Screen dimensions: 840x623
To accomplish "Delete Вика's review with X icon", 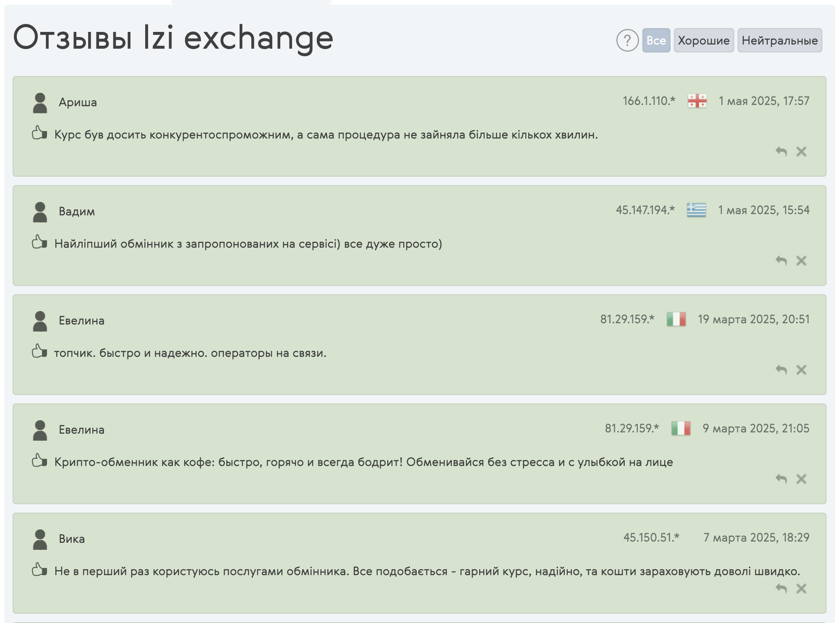I will [x=801, y=589].
